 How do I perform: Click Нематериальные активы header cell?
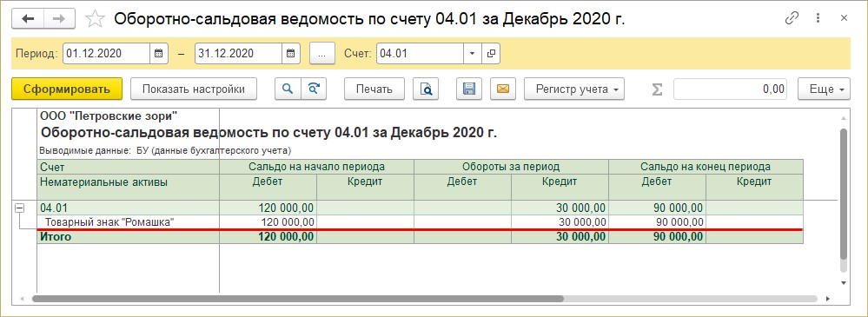[128, 187]
